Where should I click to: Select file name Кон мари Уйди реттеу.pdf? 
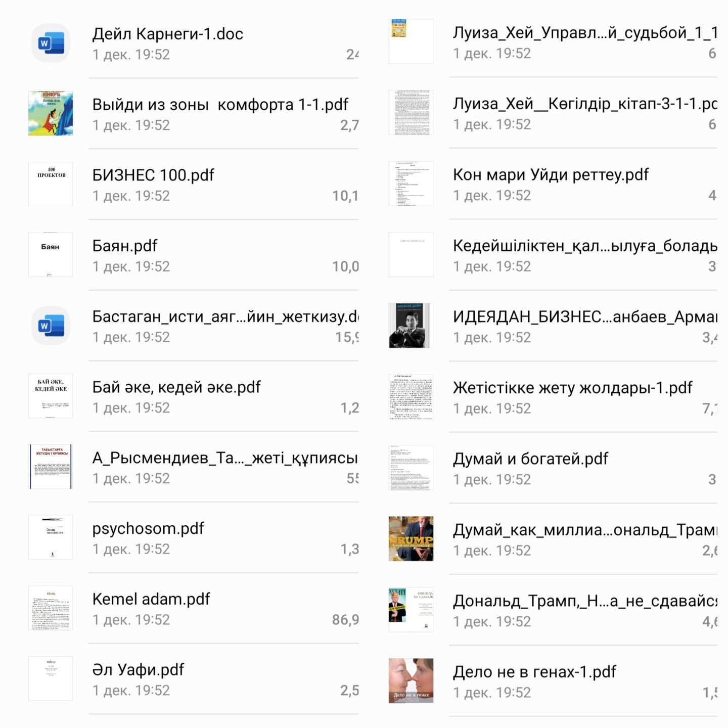point(551,175)
